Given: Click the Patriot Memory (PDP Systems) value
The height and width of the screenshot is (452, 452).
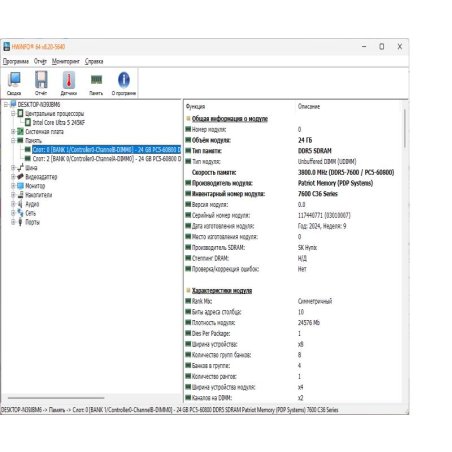Looking at the screenshot, I should pyautogui.click(x=335, y=183).
